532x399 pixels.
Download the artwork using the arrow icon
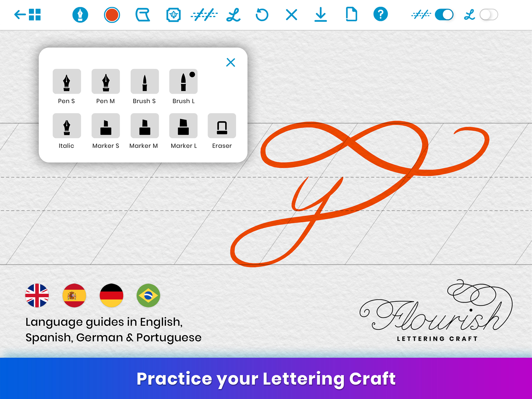[321, 15]
